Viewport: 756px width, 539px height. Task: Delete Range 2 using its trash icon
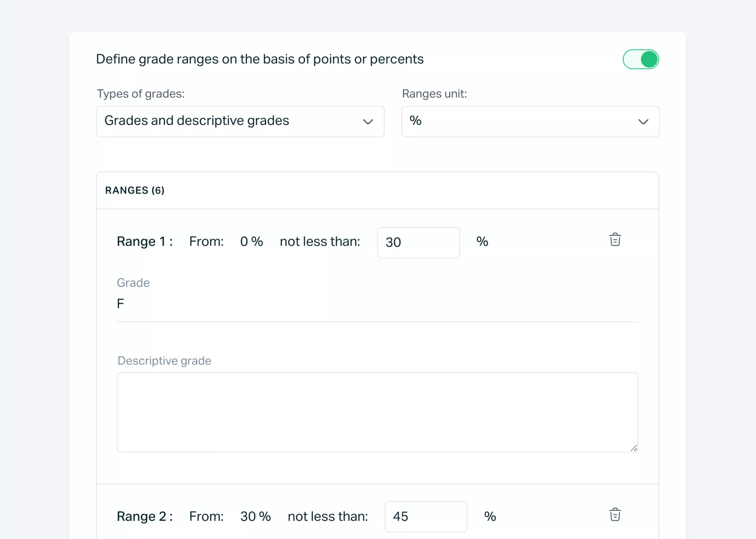point(615,515)
